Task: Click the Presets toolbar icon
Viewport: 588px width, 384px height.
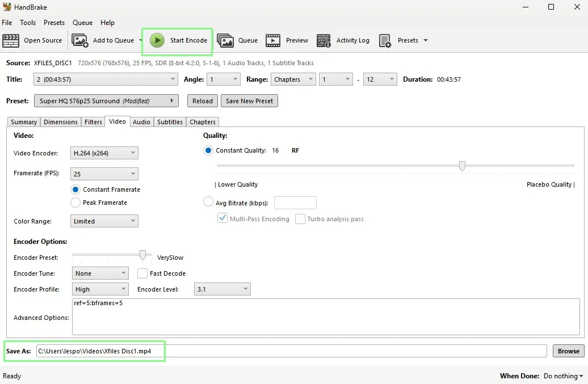Action: 385,40
